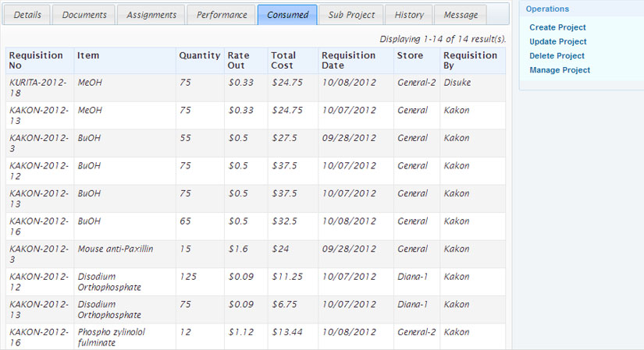This screenshot has height=350, width=644.
Task: Sort by Requisition No column header
Action: pos(36,61)
